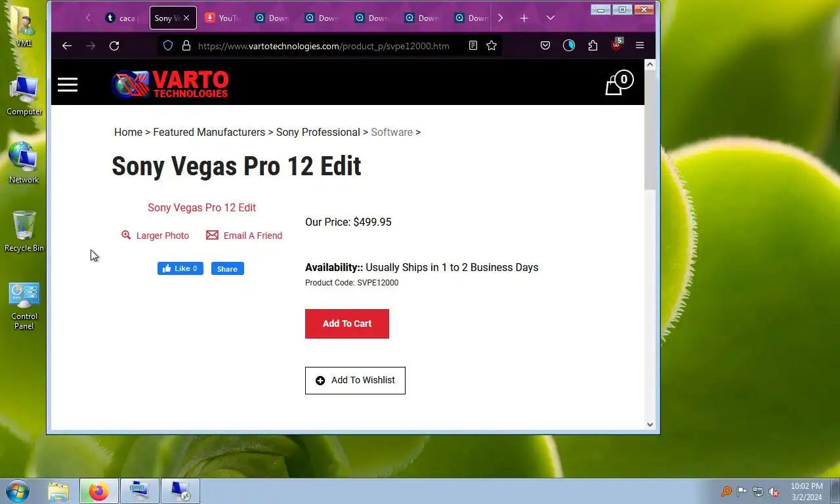Open the Software breadcrumb link
Image resolution: width=840 pixels, height=504 pixels.
(x=392, y=132)
